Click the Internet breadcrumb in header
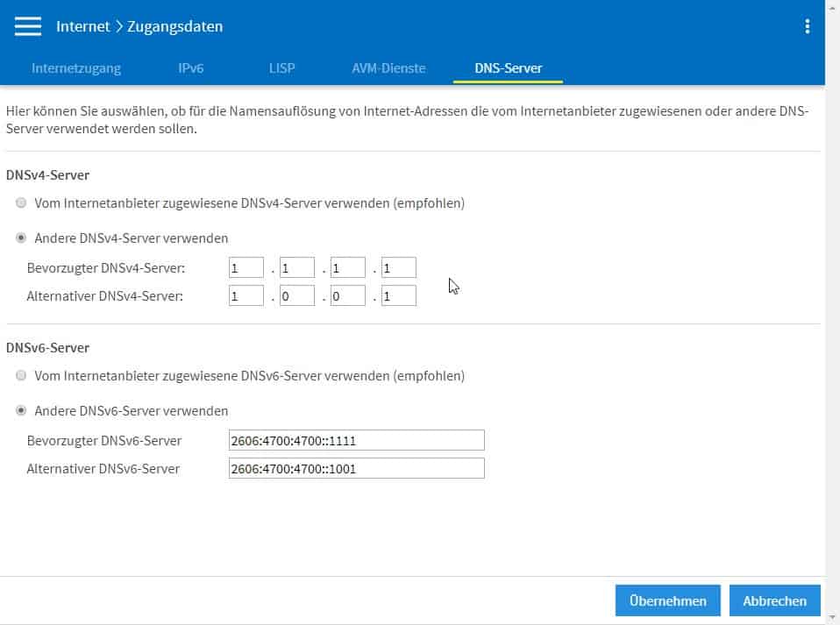The height and width of the screenshot is (625, 840). (83, 26)
